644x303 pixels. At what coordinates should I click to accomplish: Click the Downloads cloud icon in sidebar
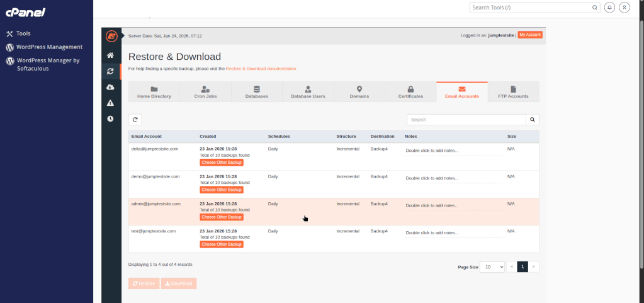[110, 87]
